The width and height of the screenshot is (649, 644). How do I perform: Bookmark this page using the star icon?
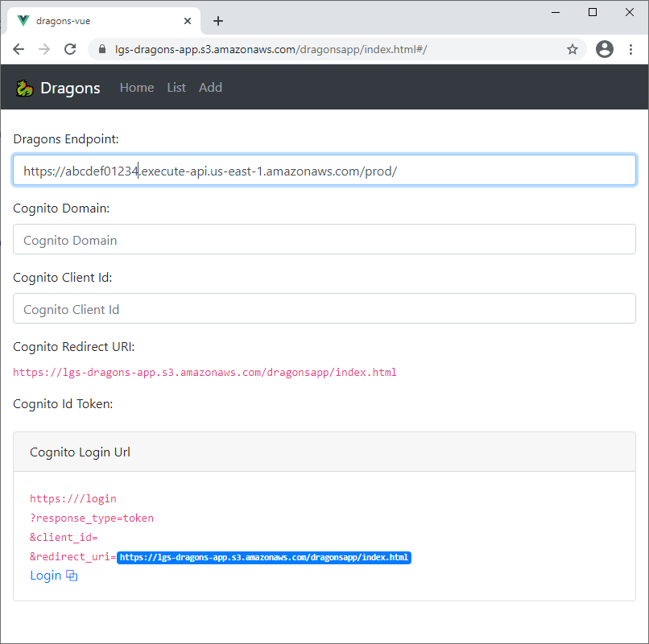(573, 49)
